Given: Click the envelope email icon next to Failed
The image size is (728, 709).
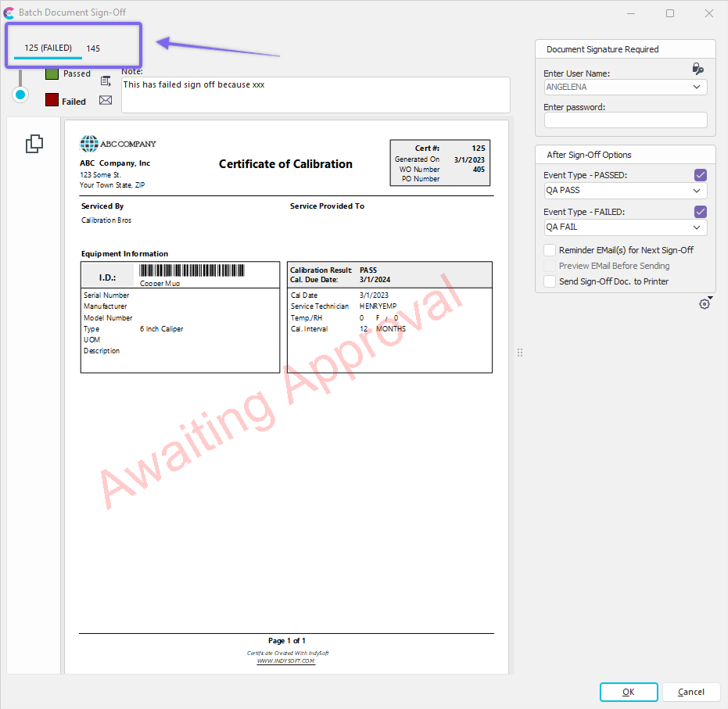Looking at the screenshot, I should pos(106,100).
